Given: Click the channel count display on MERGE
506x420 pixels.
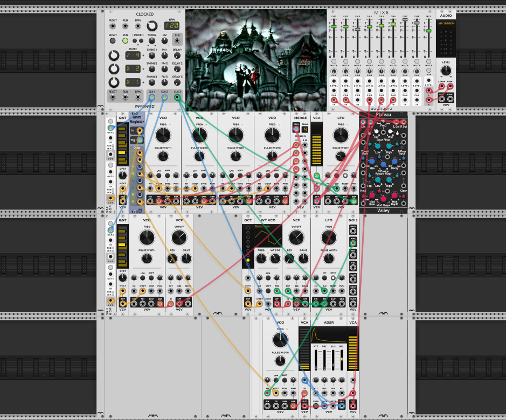Looking at the screenshot, I should click(304, 129).
